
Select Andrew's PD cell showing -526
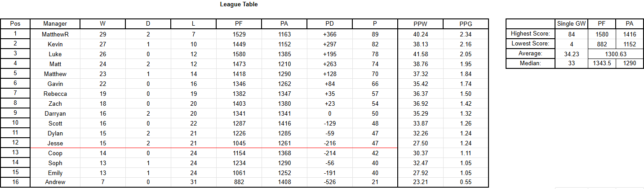[330, 182]
